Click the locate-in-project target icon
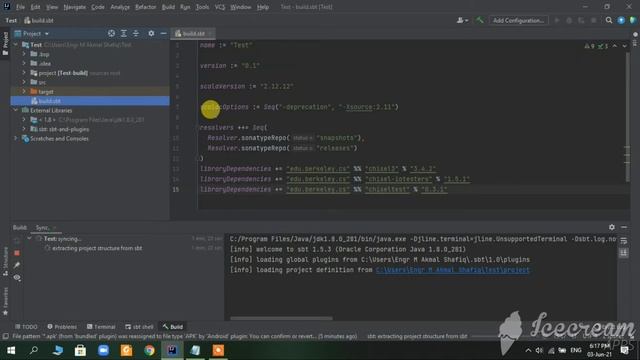Image resolution: width=640 pixels, height=360 pixels. point(111,33)
